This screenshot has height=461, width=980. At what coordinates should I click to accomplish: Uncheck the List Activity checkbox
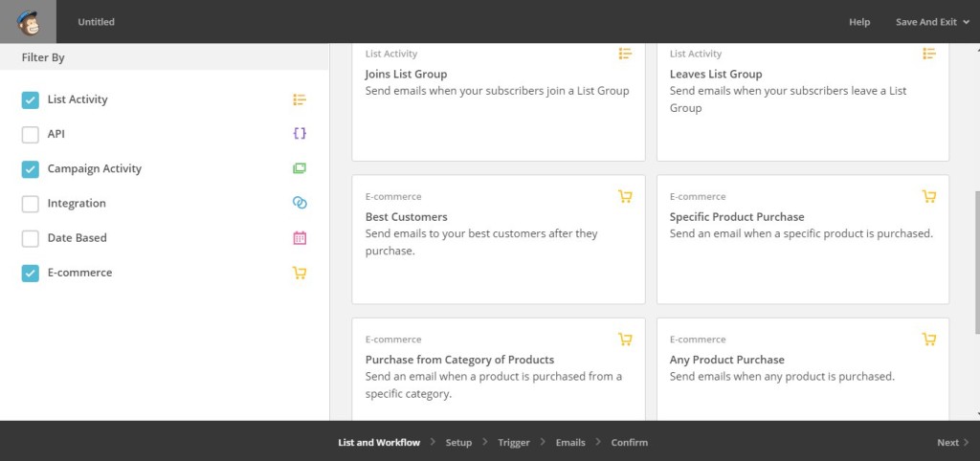[x=30, y=99]
